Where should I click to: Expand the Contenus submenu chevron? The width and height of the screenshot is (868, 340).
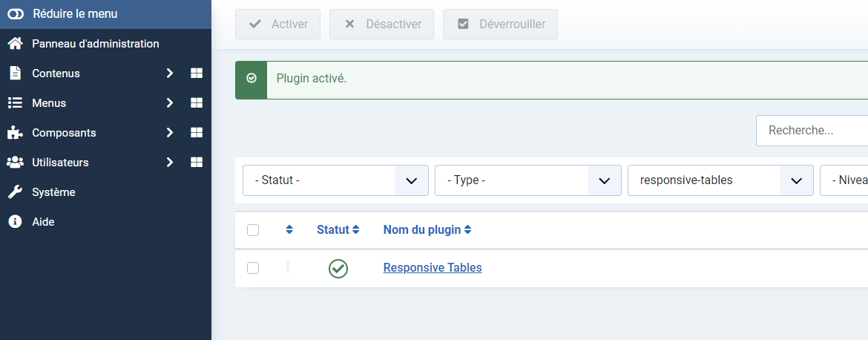pyautogui.click(x=170, y=73)
